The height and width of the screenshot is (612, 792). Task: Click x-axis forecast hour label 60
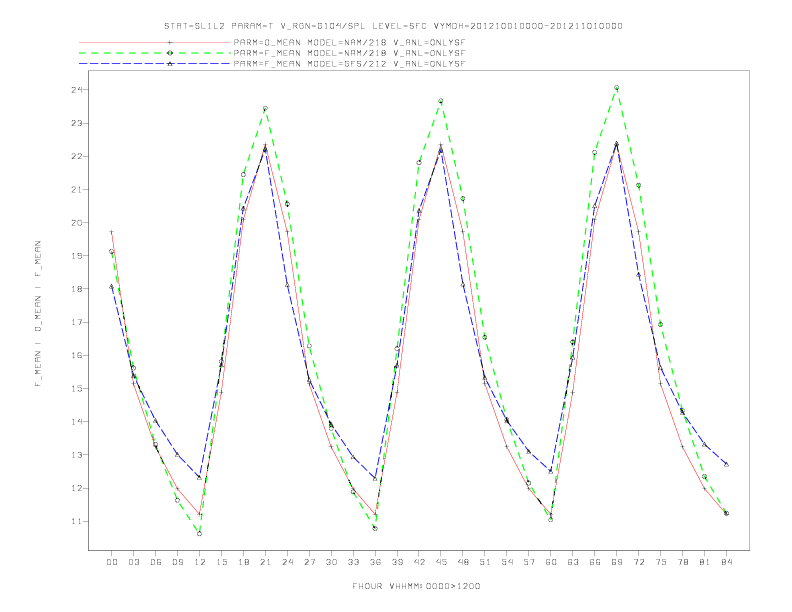pos(551,562)
